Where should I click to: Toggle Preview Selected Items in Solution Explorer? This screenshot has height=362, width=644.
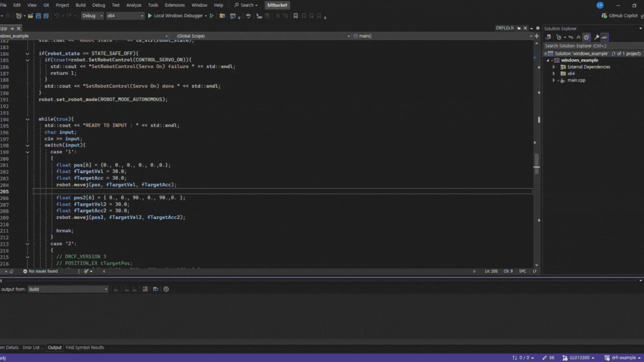[x=604, y=37]
